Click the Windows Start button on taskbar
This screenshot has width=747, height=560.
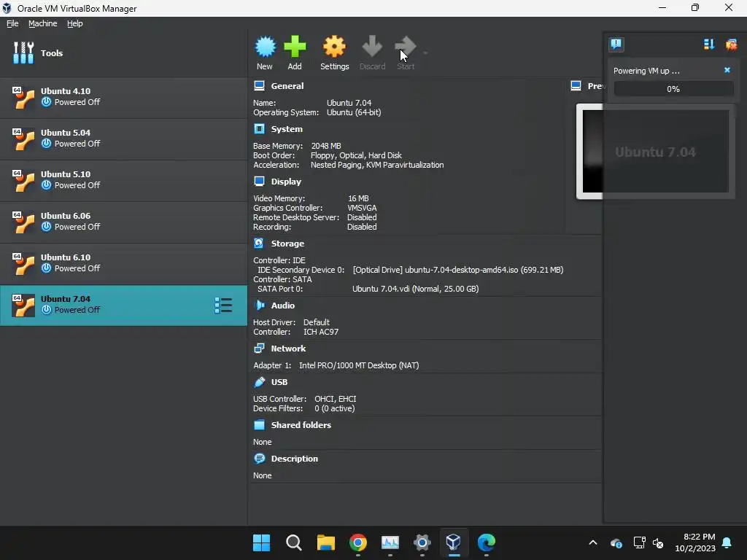tap(262, 542)
